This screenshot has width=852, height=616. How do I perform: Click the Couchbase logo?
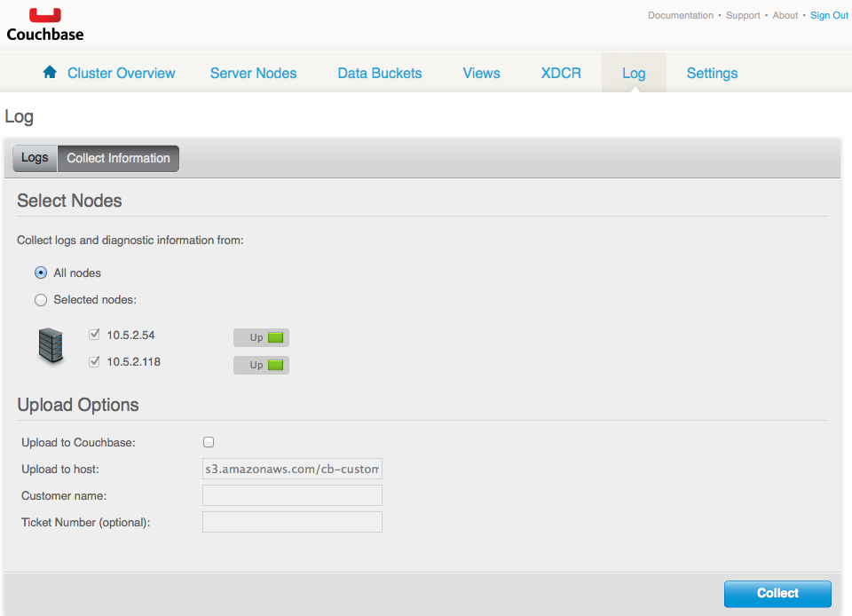pyautogui.click(x=45, y=25)
